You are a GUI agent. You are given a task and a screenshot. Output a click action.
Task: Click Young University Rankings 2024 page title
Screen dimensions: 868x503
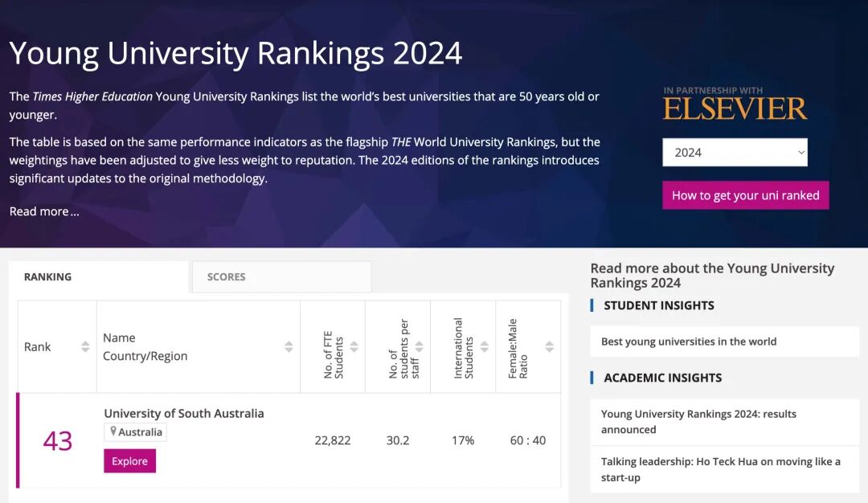click(235, 53)
